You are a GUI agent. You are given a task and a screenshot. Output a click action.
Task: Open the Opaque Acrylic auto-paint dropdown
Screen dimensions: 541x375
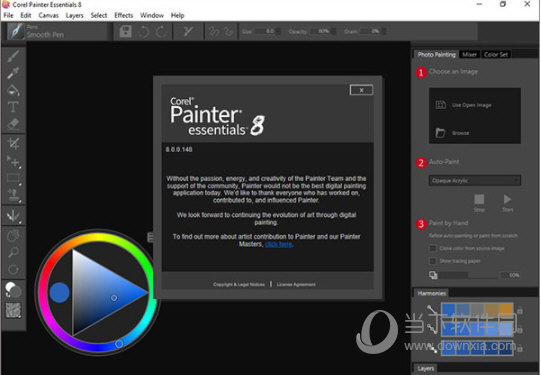point(475,180)
